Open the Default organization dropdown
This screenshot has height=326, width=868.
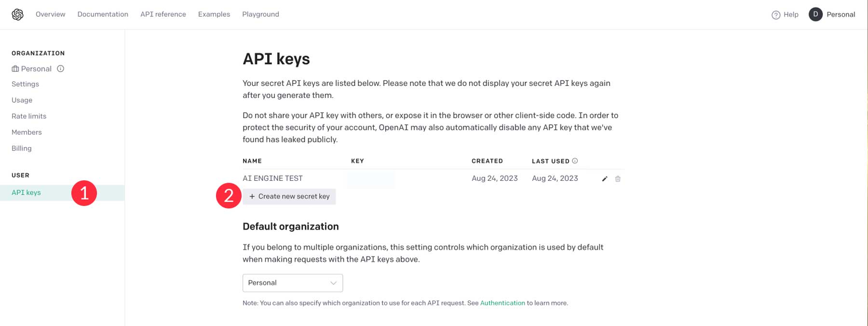pos(292,283)
